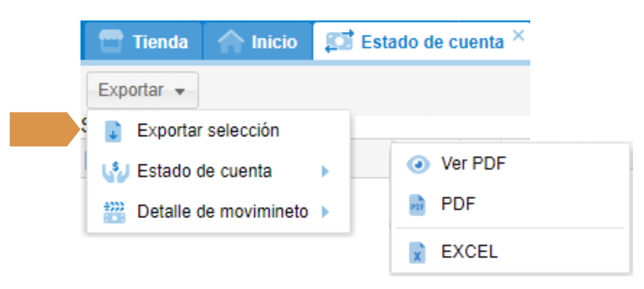Screen dimensions: 644x289
Task: Expand the Estado de cuenta submenu arrow
Action: [x=325, y=171]
